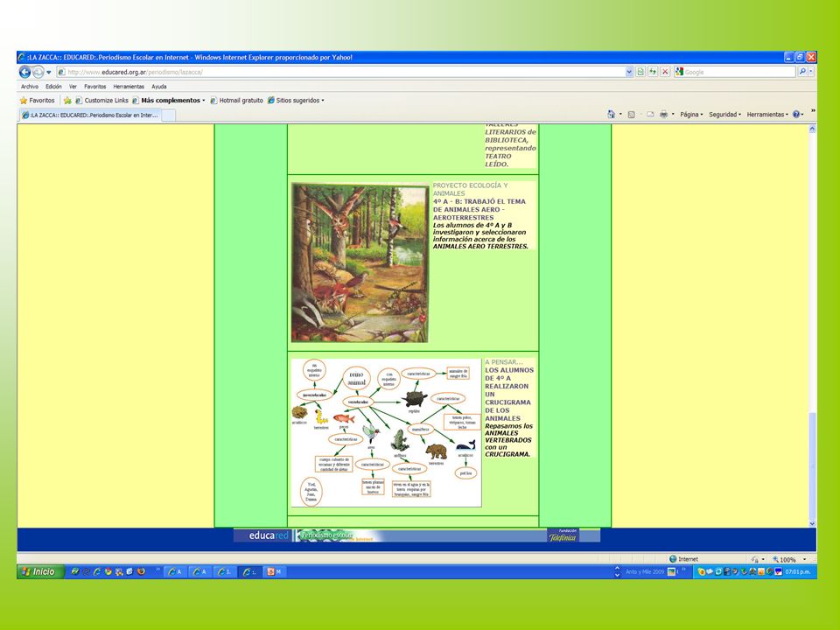This screenshot has width=840, height=630.
Task: Click the reino animal concept map image
Action: [x=386, y=432]
